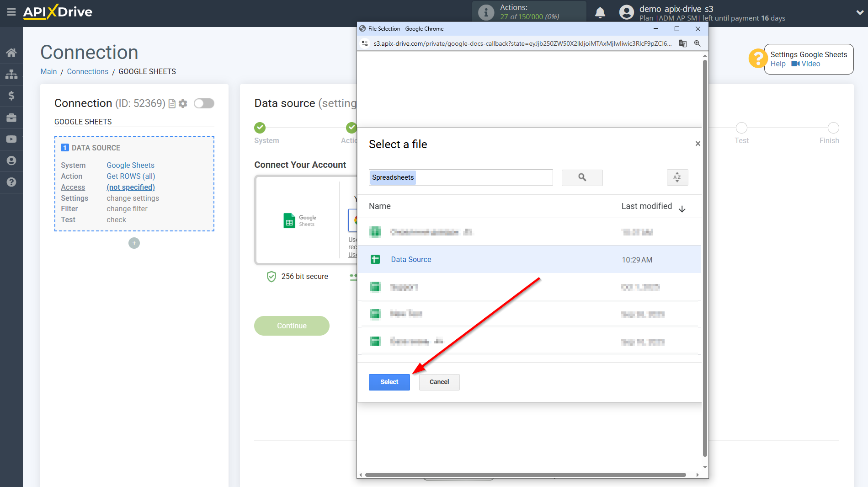The height and width of the screenshot is (487, 868).
Task: Click the magnifier search button in file picker
Action: [x=582, y=177]
